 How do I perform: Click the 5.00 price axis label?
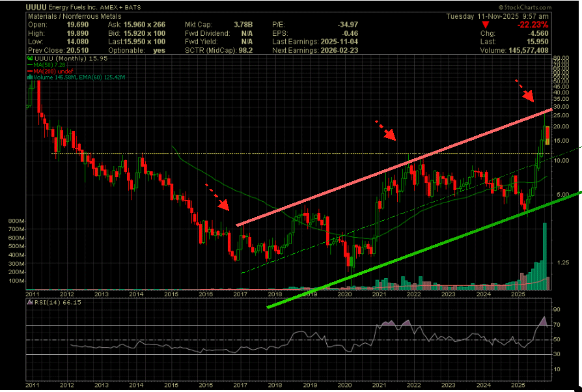click(562, 195)
